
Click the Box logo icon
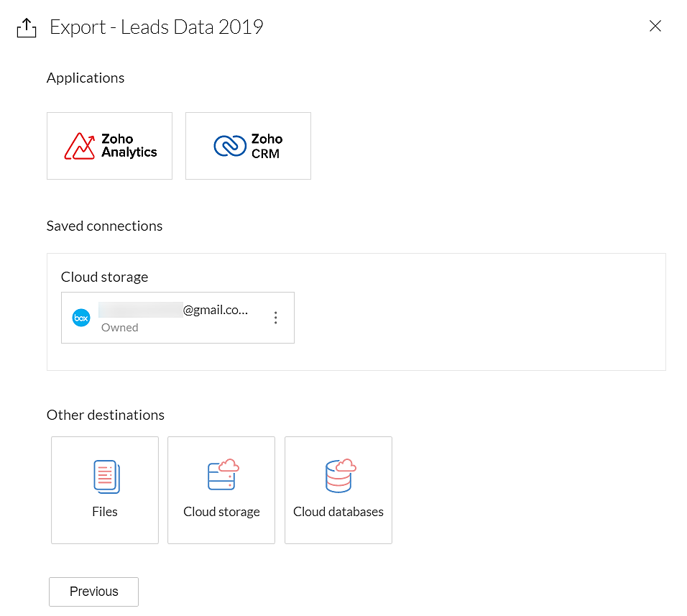click(x=81, y=318)
